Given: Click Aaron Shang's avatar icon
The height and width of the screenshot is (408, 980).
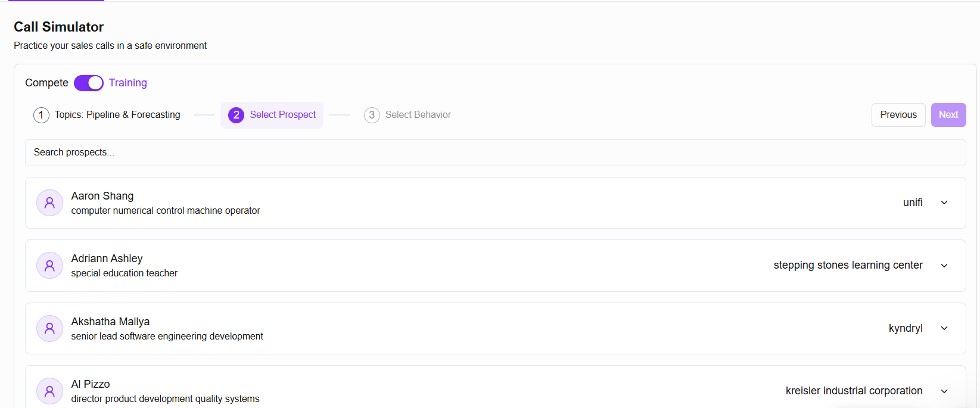Looking at the screenshot, I should tap(49, 203).
